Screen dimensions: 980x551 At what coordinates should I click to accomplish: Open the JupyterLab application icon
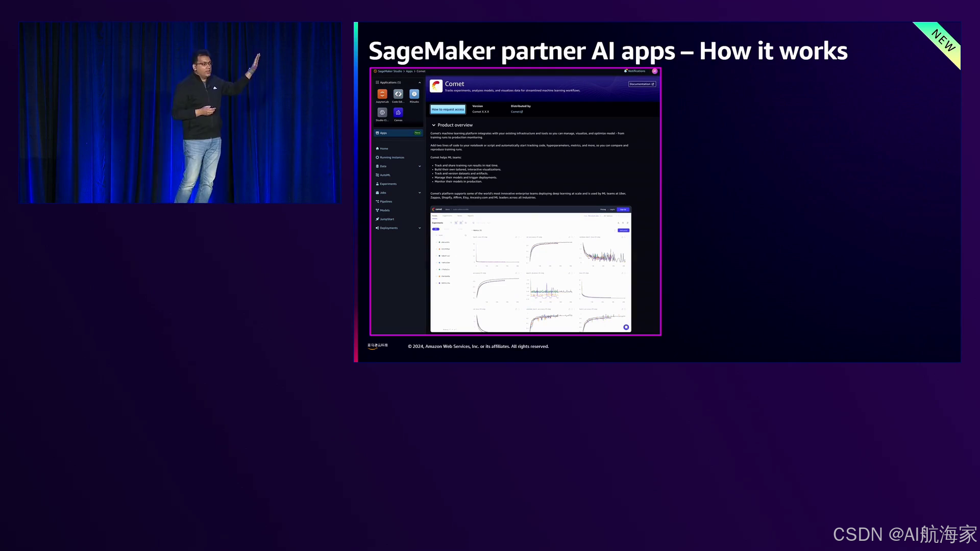coord(382,94)
